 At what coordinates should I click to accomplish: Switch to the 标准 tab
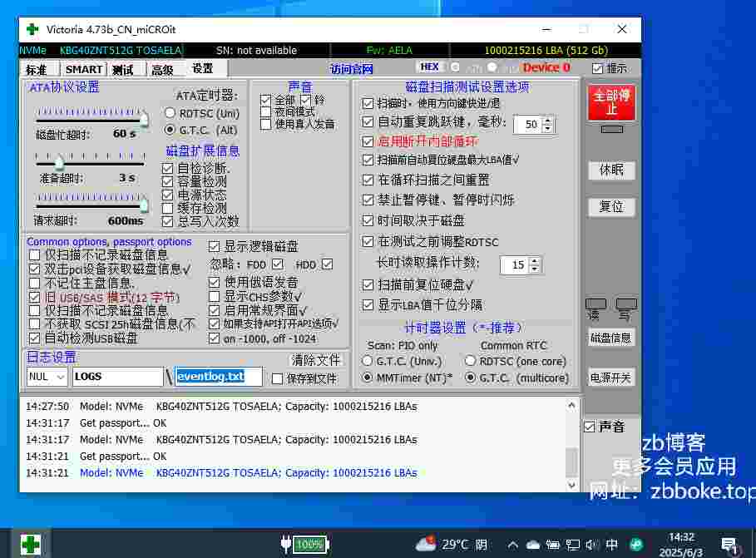click(x=37, y=70)
